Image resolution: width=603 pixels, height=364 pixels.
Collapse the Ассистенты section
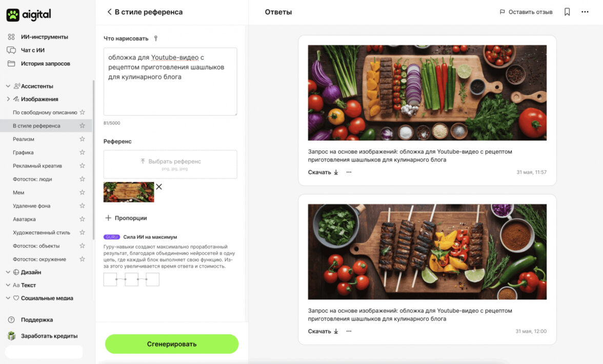8,86
